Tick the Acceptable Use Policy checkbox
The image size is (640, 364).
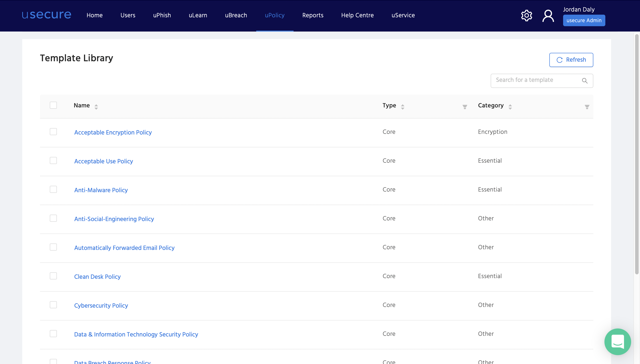(x=53, y=160)
